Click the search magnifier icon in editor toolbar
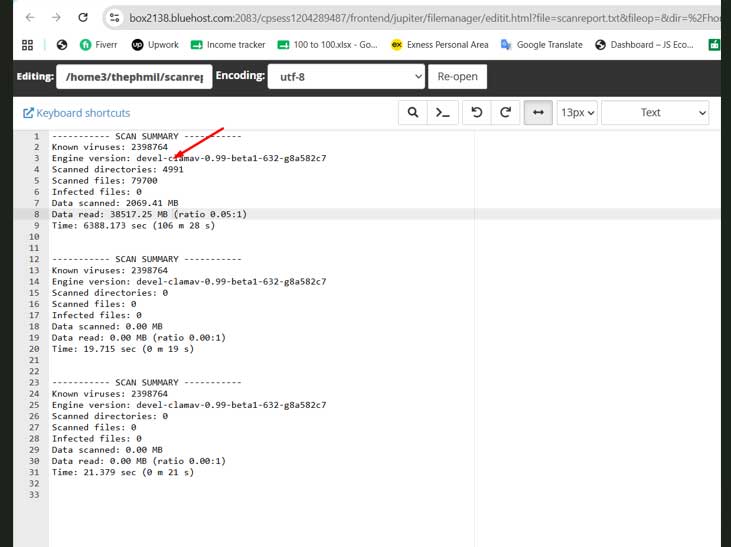Image resolution: width=731 pixels, height=547 pixels. pyautogui.click(x=413, y=112)
